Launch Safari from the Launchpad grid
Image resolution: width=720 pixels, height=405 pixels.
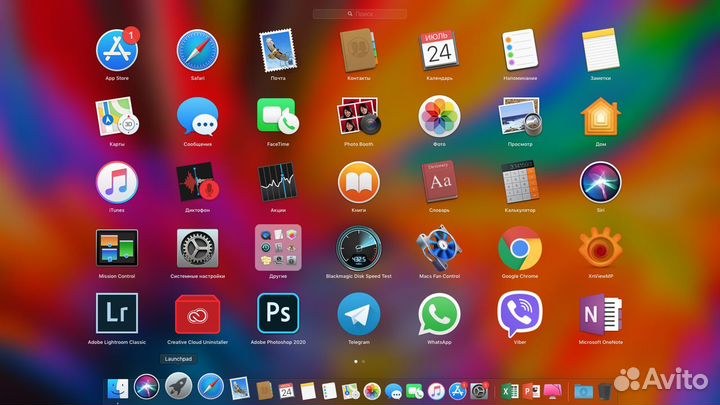click(197, 51)
